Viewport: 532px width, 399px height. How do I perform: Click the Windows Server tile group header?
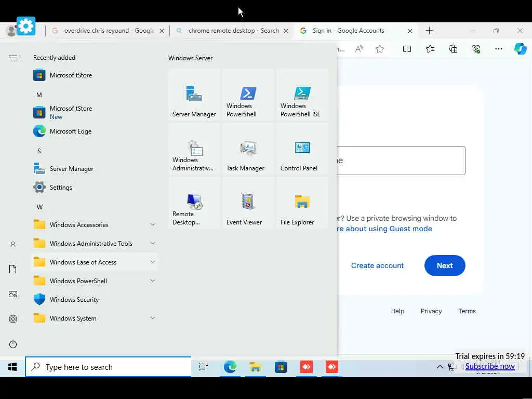tap(190, 58)
